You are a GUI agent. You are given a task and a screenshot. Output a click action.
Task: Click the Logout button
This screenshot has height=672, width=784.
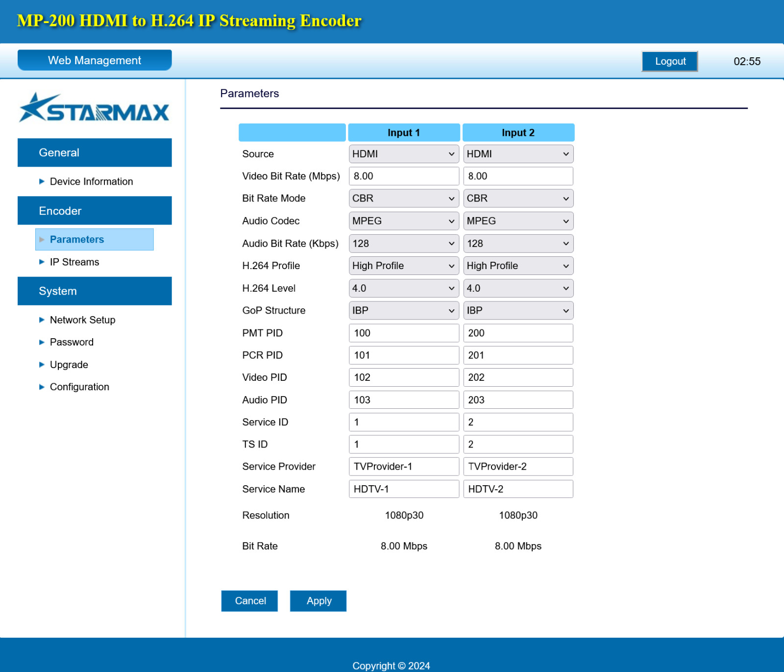[x=670, y=61]
